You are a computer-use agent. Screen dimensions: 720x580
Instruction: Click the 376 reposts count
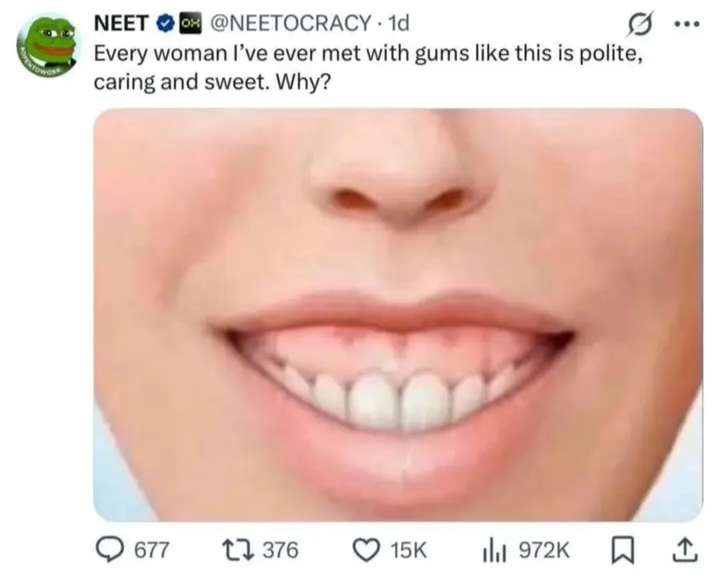[280, 550]
